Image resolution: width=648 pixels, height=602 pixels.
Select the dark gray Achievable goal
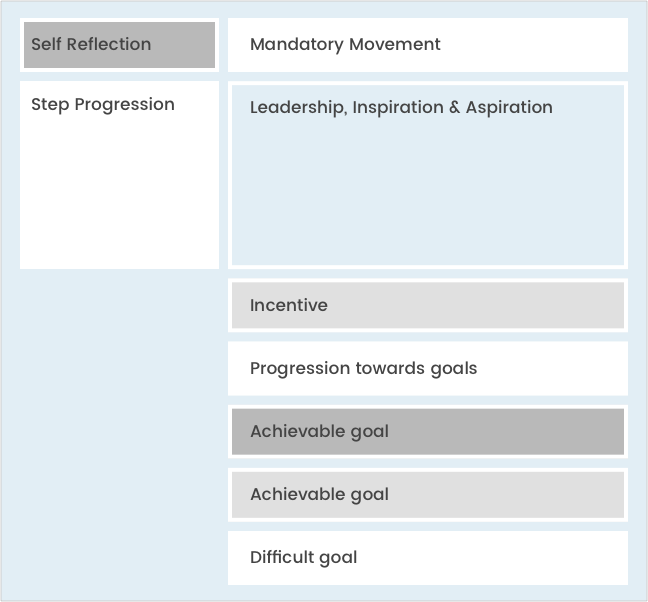(428, 432)
